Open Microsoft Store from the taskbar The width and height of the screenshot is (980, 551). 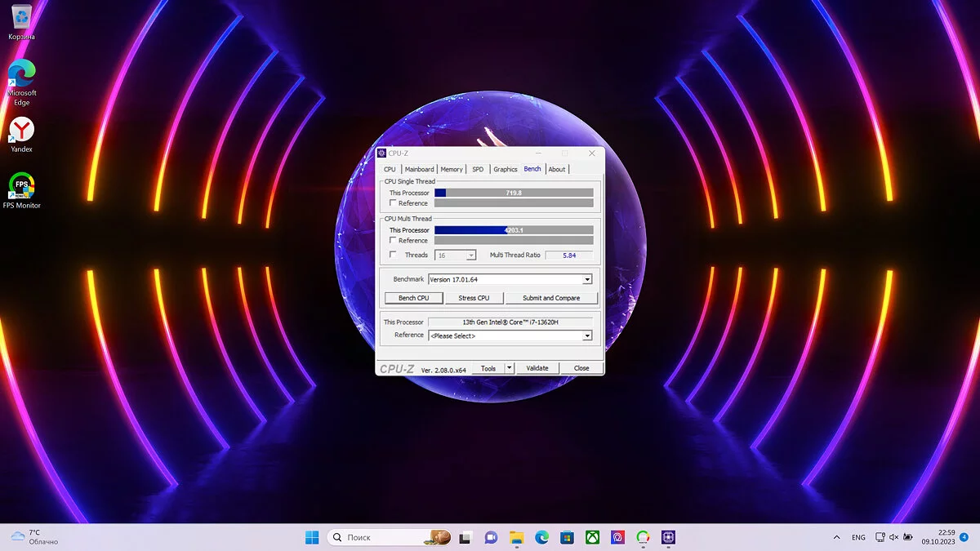coord(567,537)
